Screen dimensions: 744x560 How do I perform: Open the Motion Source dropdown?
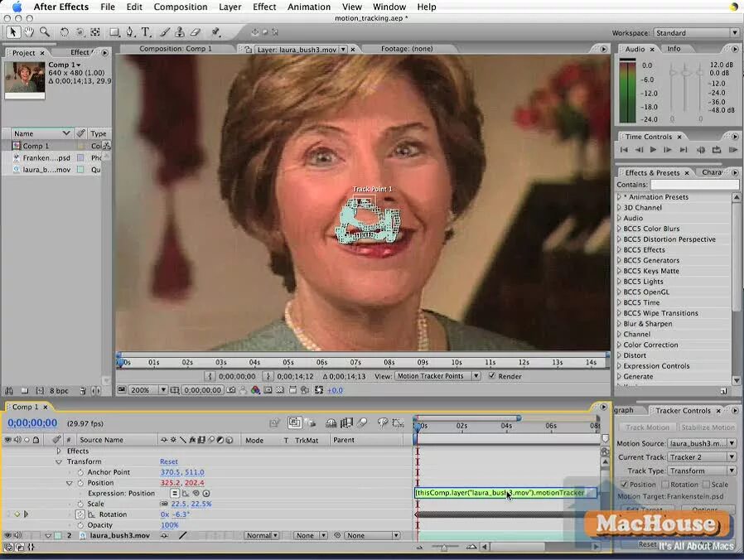point(702,443)
